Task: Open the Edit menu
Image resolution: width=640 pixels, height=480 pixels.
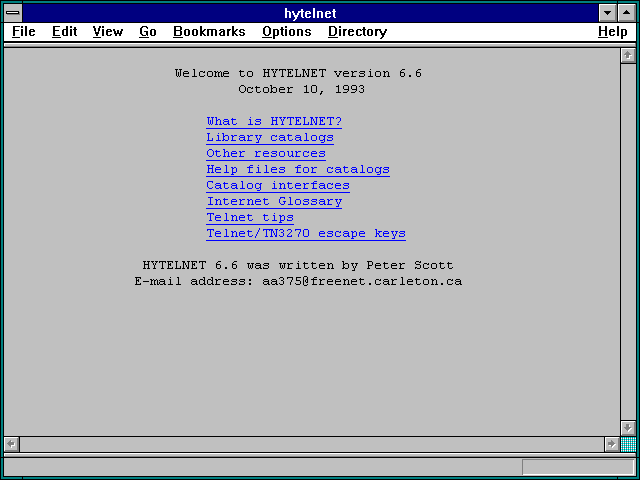Action: pos(64,31)
